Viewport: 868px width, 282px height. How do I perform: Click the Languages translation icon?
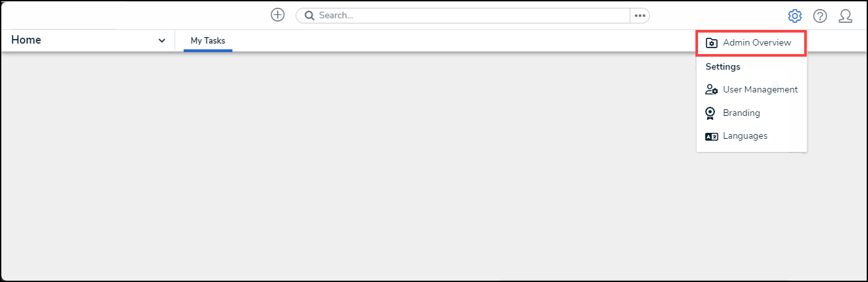[x=712, y=137]
